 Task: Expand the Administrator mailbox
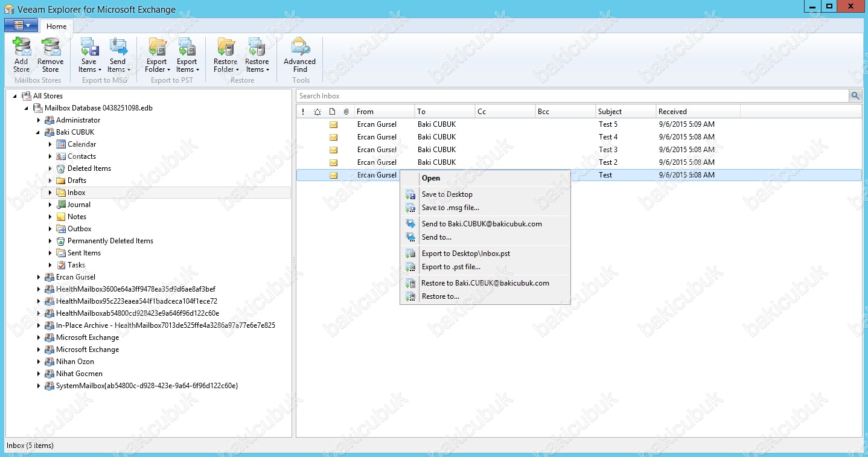pos(39,120)
